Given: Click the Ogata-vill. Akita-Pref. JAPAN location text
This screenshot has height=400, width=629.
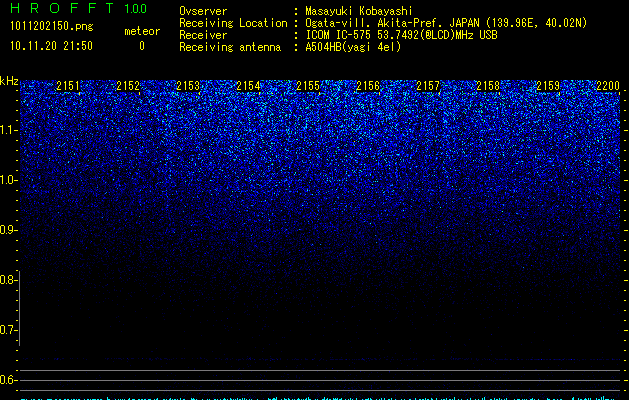Looking at the screenshot, I should click(x=446, y=23).
